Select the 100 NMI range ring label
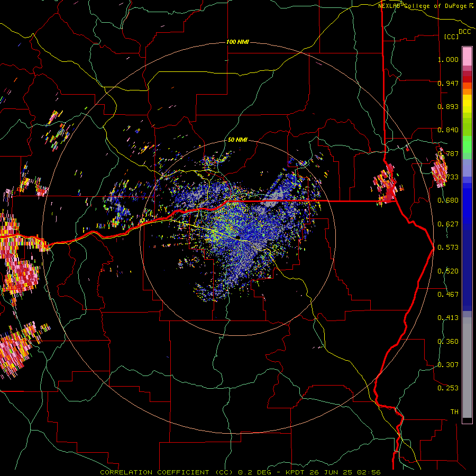476x476 pixels. point(237,42)
